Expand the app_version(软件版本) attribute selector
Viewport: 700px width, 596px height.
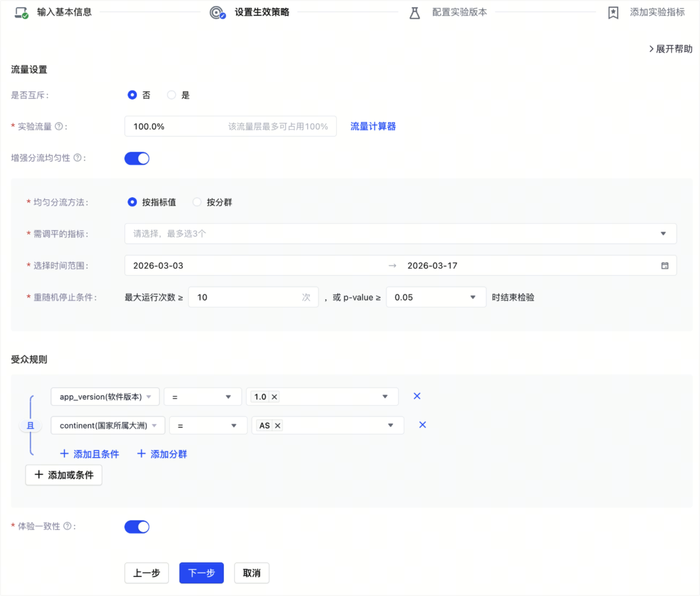click(x=105, y=397)
